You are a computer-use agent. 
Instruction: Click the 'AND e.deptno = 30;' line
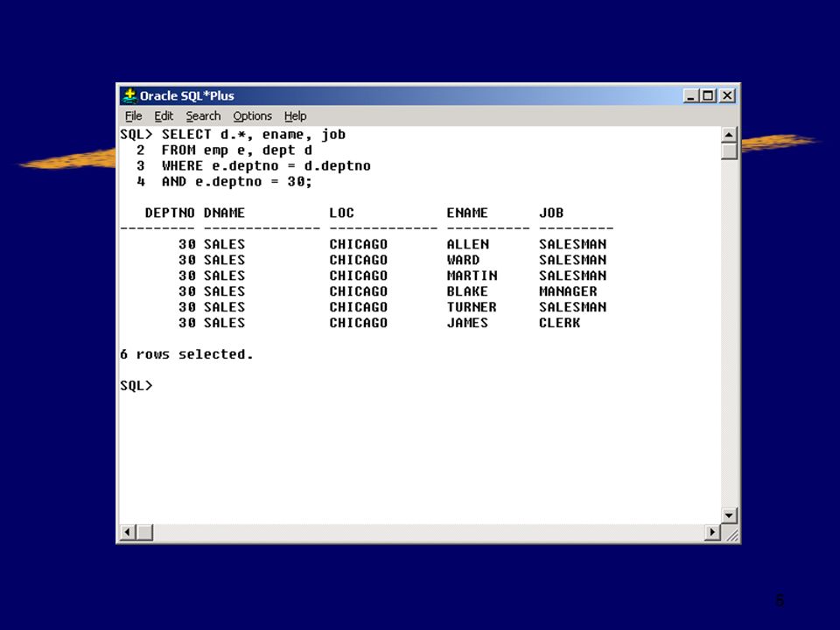pyautogui.click(x=237, y=182)
